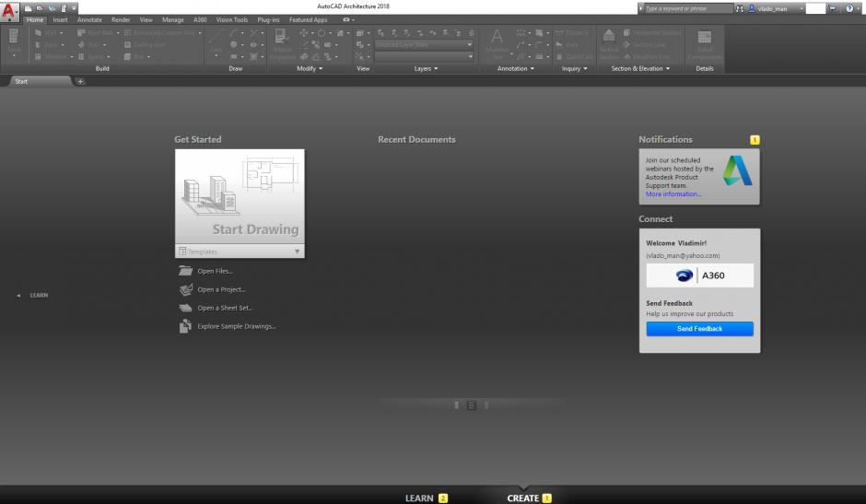Open the More information link
866x504 pixels.
[673, 194]
